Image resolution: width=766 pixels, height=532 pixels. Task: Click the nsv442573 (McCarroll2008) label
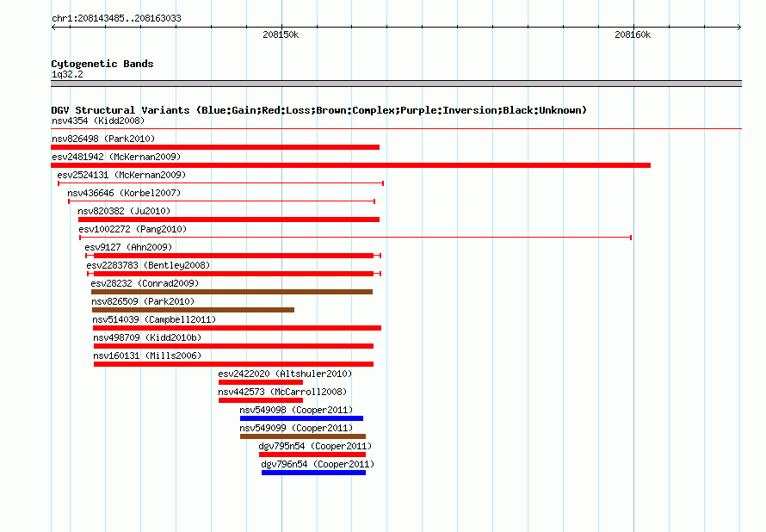282,392
